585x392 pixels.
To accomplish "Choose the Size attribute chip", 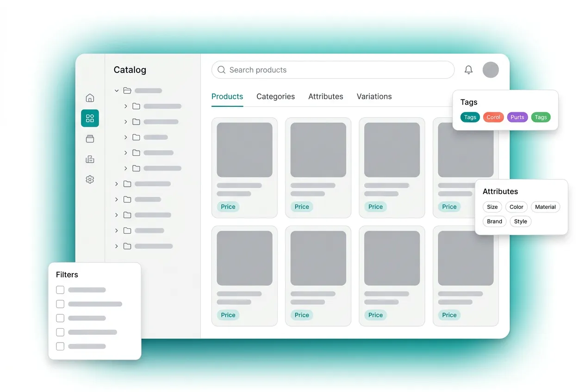I will [x=492, y=207].
